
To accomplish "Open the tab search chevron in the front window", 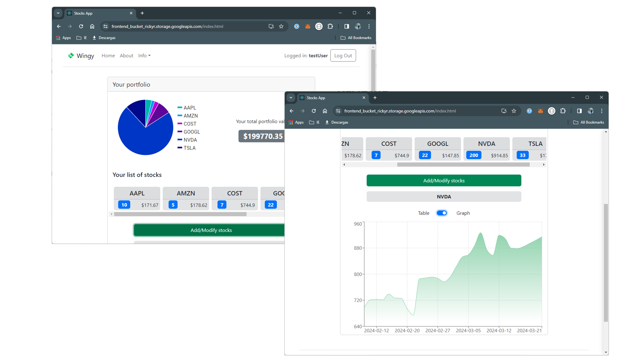I will (x=291, y=98).
